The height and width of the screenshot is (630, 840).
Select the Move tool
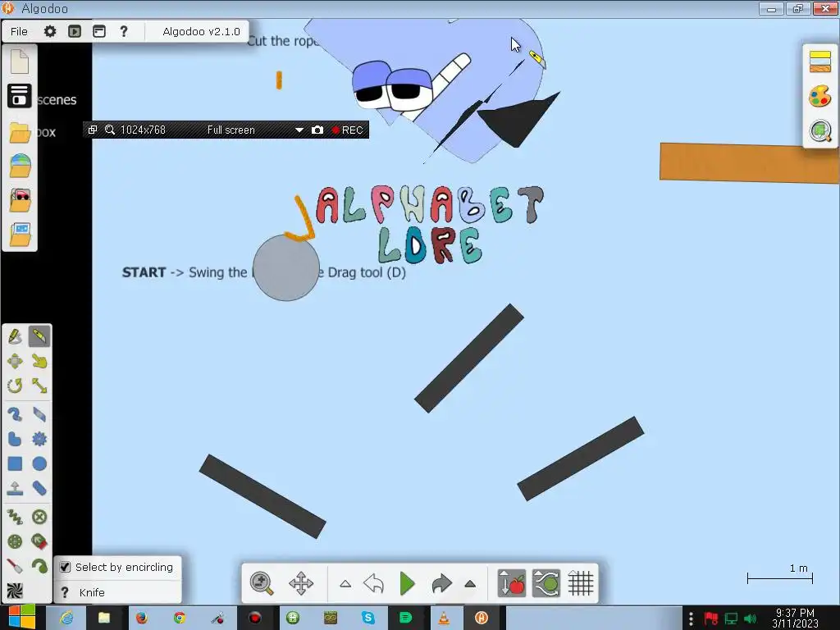[15, 361]
